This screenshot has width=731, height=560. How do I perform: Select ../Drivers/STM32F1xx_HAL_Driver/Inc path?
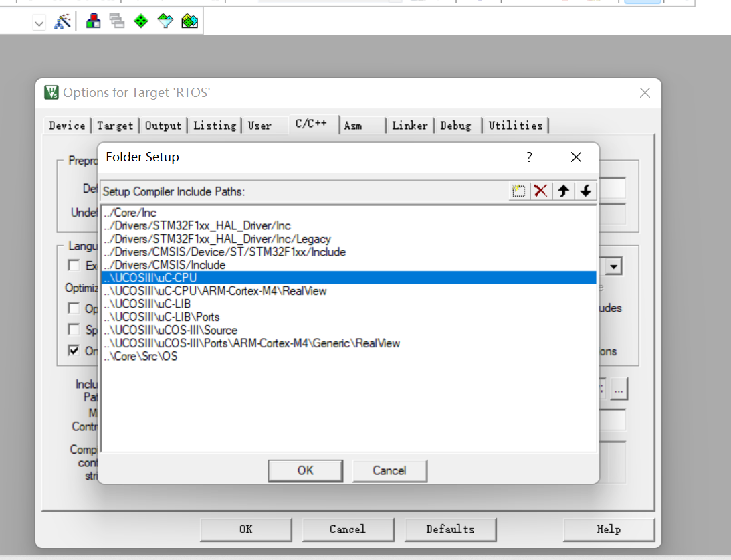pos(348,225)
